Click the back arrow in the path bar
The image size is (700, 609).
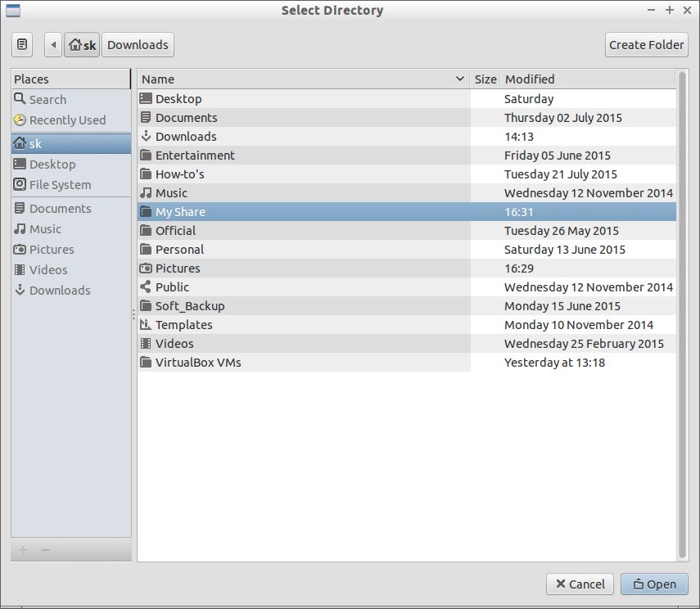point(53,45)
